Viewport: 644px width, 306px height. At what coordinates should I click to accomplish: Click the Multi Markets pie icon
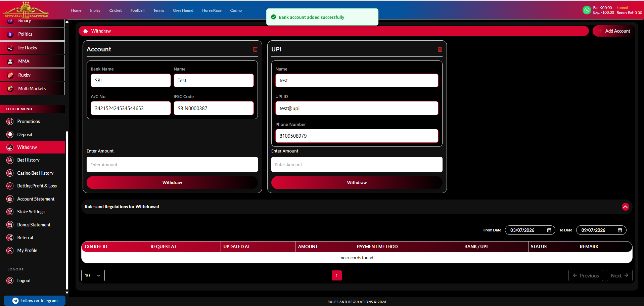pyautogui.click(x=10, y=89)
